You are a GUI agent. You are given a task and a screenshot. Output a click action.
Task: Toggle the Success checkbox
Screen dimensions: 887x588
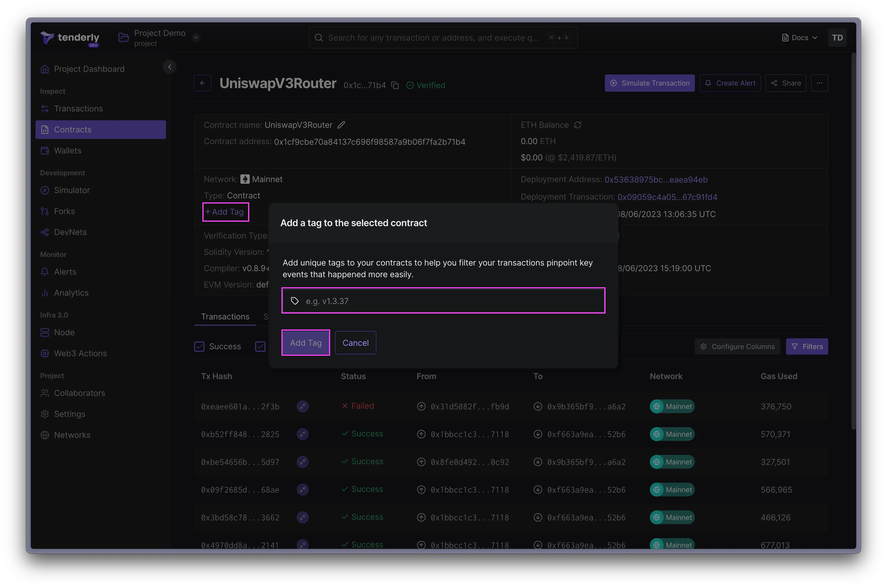click(199, 346)
